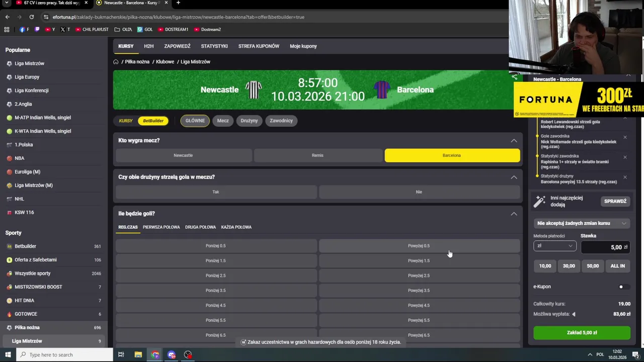This screenshot has width=644, height=362.
Task: Click the SPRAWDŹ button
Action: [615, 201]
